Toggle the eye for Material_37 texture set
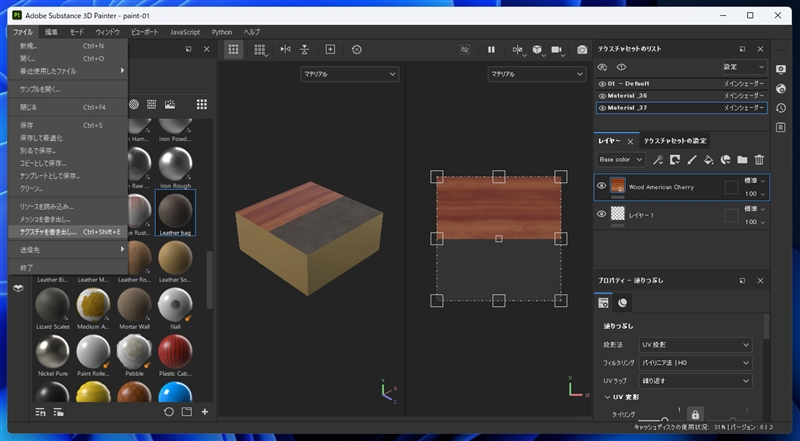 [x=603, y=108]
